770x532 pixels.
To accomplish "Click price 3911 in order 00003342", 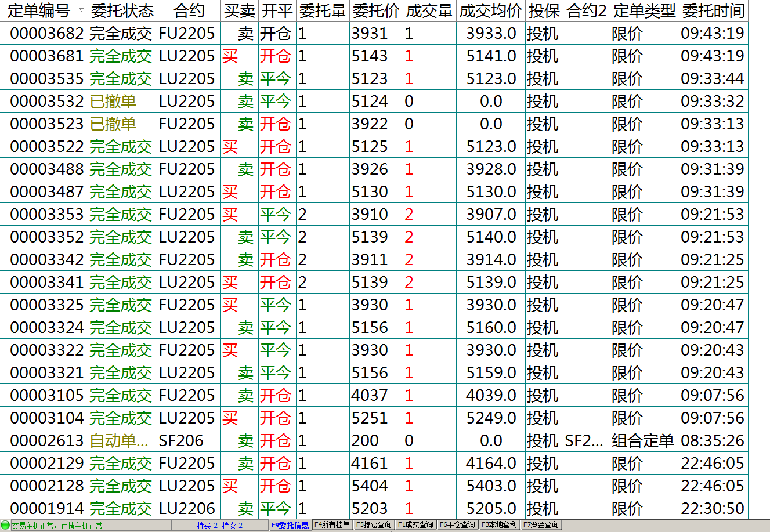I will (370, 260).
